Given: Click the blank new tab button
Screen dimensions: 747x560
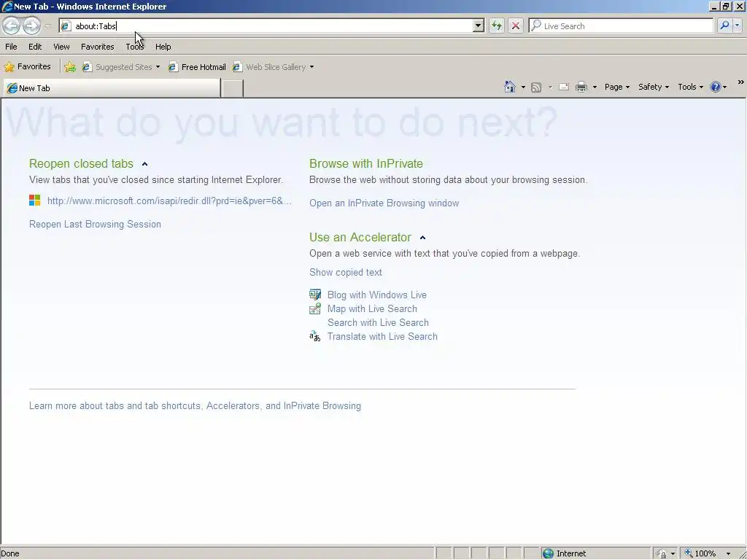Looking at the screenshot, I should point(233,88).
